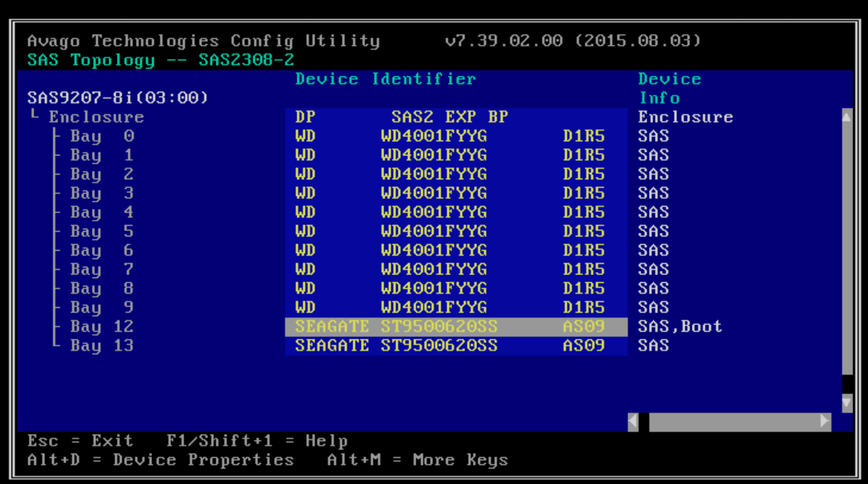Click 'Alt+M = More Keys' hint
868x484 pixels.
point(418,460)
